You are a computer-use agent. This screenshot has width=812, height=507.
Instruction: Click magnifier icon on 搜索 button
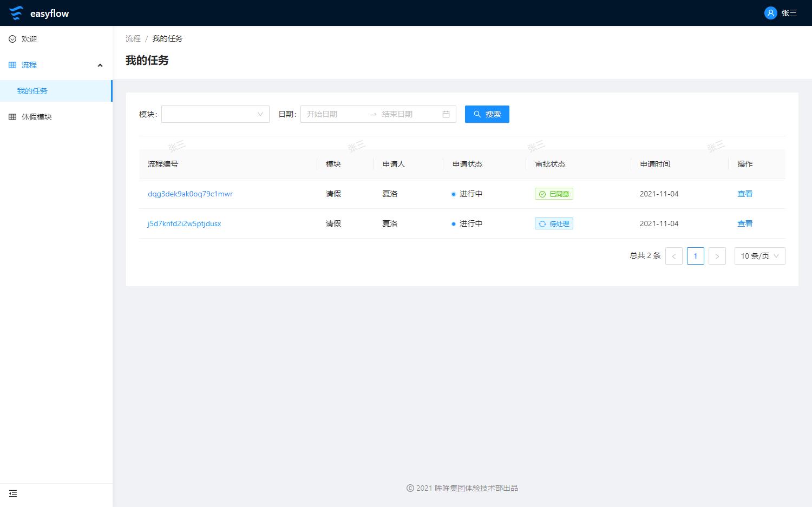pos(477,114)
